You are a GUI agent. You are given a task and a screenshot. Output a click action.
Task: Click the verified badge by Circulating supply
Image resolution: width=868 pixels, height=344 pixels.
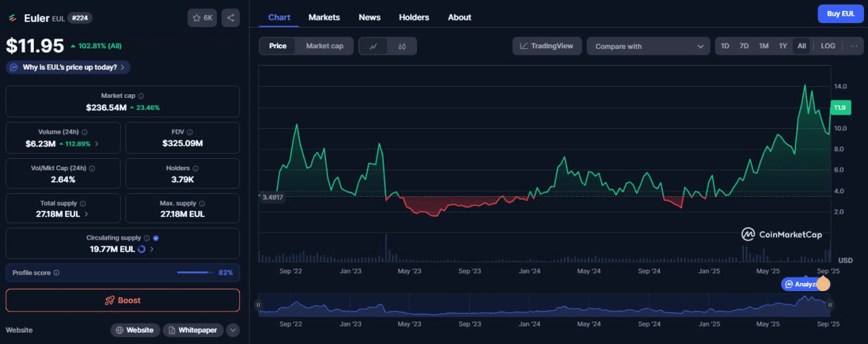(156, 238)
